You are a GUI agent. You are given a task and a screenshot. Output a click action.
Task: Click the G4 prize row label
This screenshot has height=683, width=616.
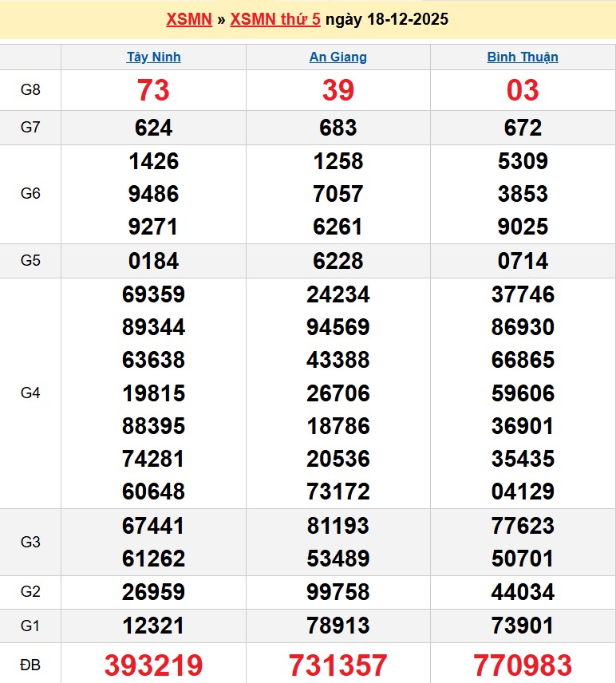coord(30,393)
